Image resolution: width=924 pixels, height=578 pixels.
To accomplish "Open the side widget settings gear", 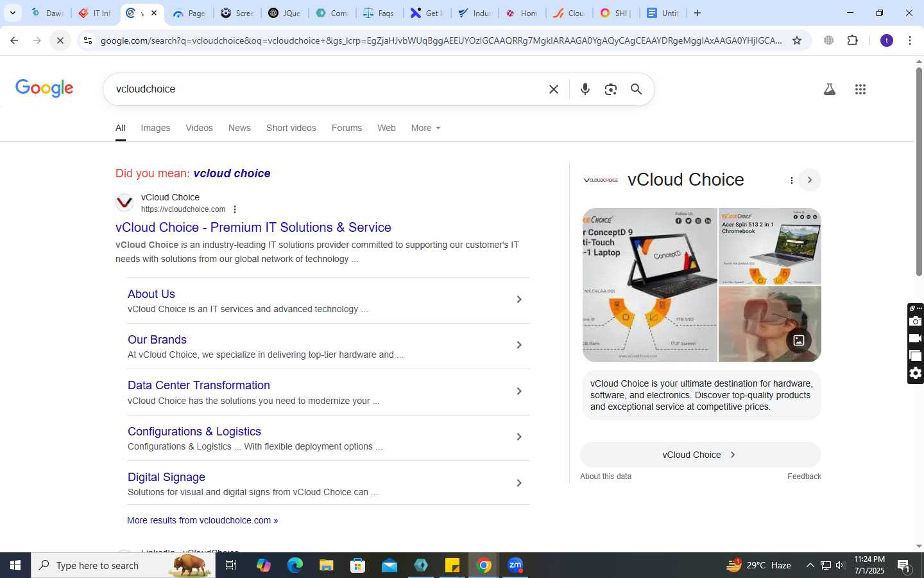I will pyautogui.click(x=916, y=373).
